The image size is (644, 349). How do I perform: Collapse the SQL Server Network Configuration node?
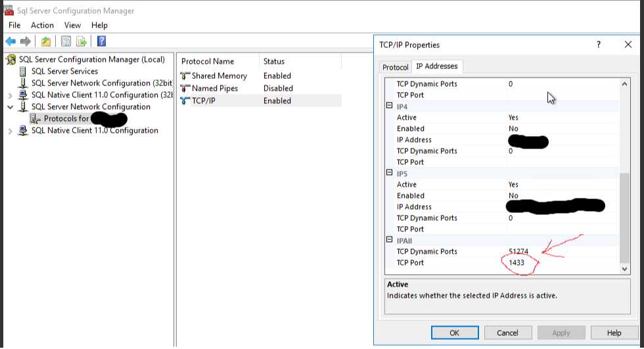[x=11, y=107]
